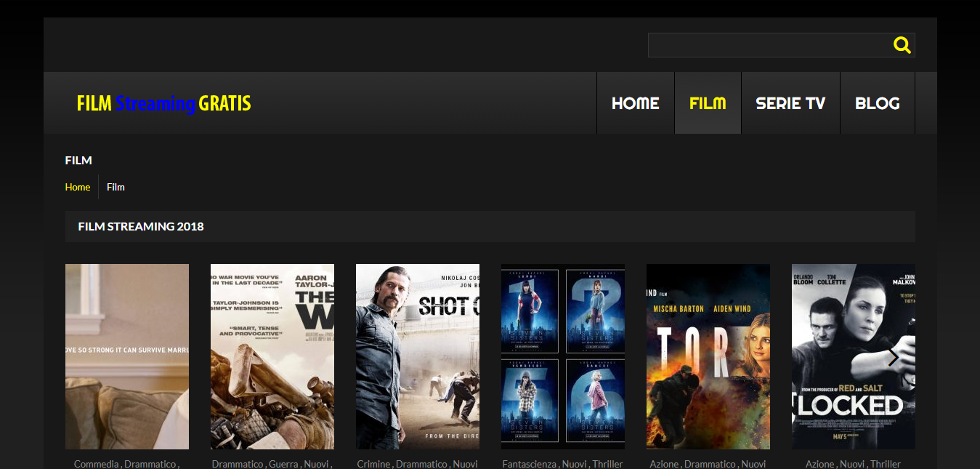Open the Orlando Bloom 'Unlocked' poster
Screen dimensions: 980x469
[x=854, y=356]
